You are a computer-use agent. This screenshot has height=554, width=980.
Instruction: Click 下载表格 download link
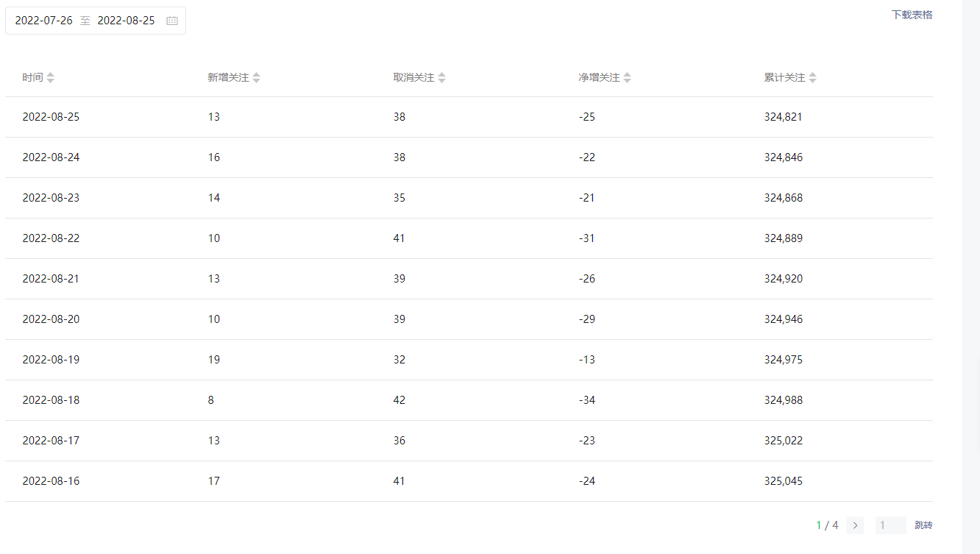coord(912,15)
